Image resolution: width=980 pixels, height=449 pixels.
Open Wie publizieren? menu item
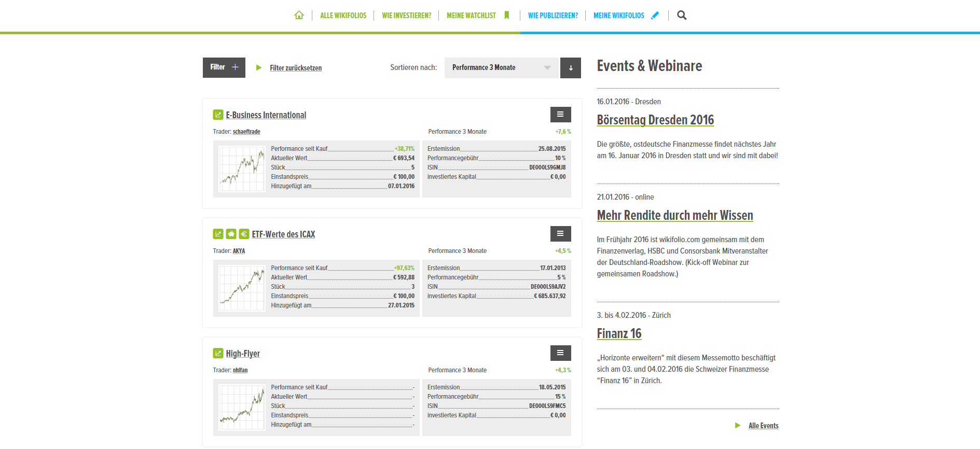point(553,16)
